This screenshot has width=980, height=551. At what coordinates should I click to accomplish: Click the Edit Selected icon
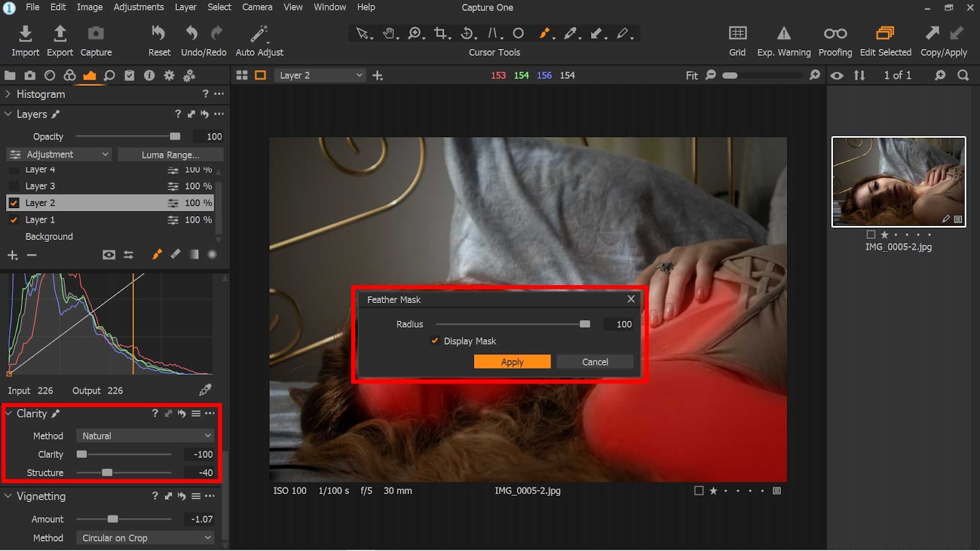coord(885,34)
